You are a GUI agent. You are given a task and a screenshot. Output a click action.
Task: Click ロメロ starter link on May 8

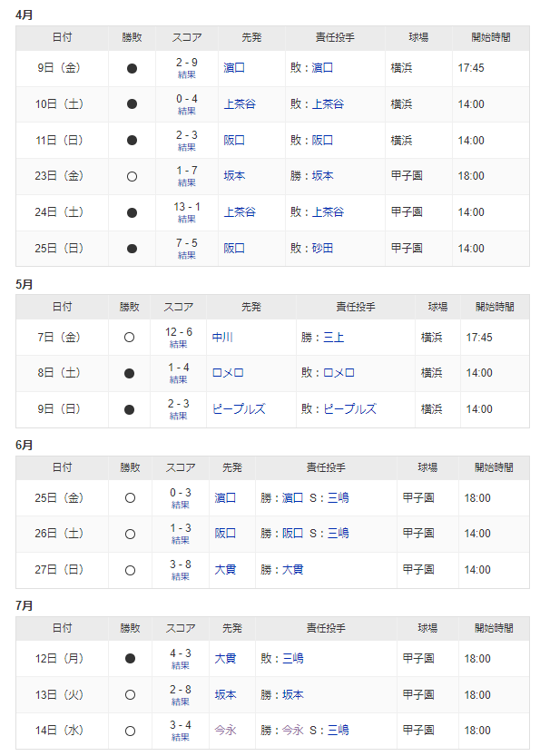coord(228,373)
